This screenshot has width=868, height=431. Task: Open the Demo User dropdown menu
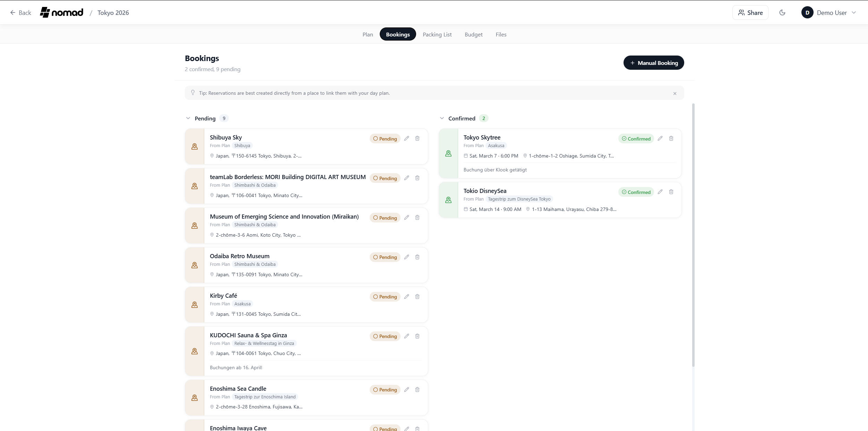[x=829, y=12]
